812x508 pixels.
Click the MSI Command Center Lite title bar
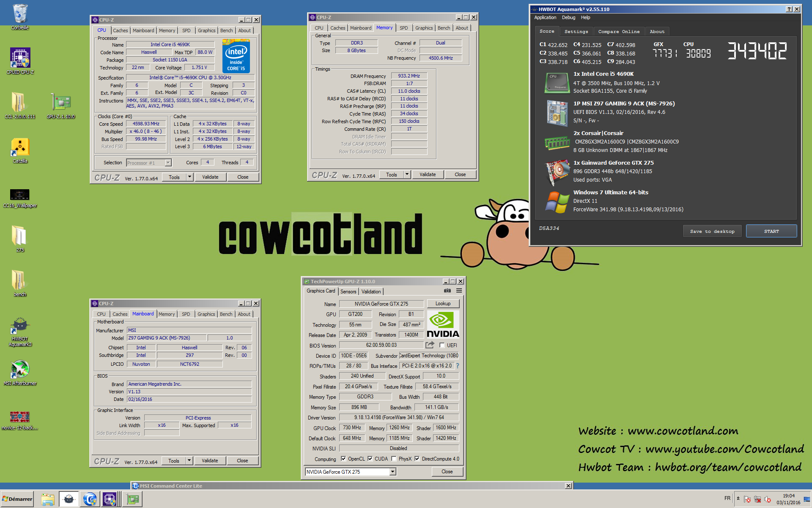pyautogui.click(x=352, y=486)
